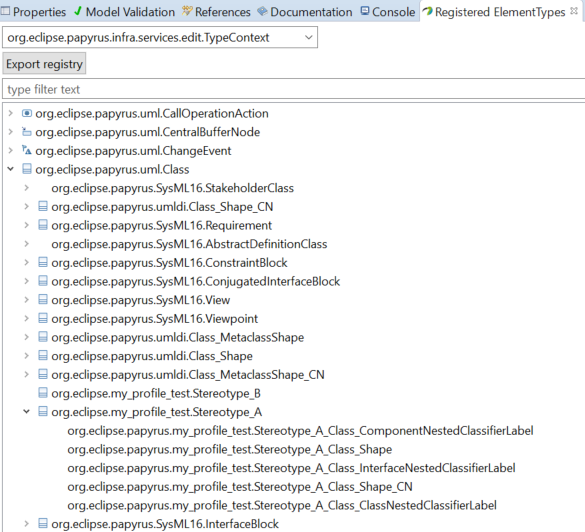
Task: Select Stereotype_A_Class_InterfaceNestedClassifierLabel item
Action: coord(291,468)
